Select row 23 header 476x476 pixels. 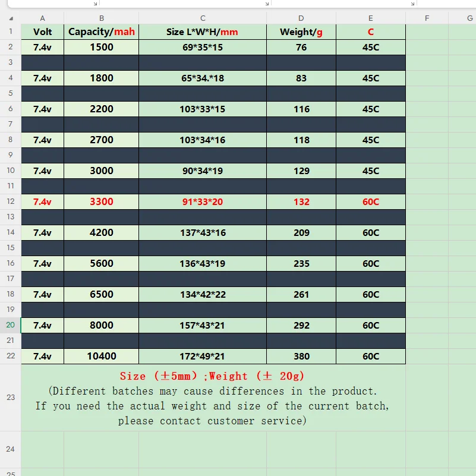click(11, 398)
